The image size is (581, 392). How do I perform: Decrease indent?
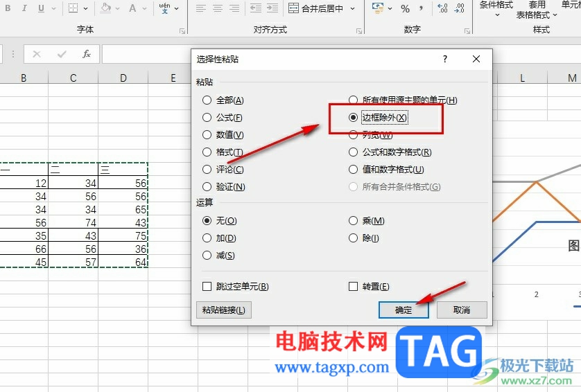[256, 8]
